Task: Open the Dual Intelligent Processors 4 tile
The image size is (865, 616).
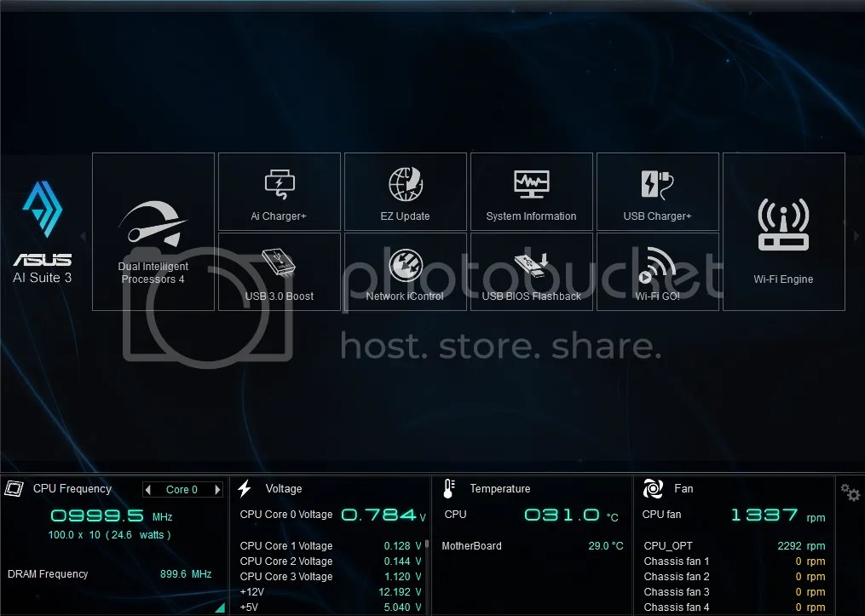Action: pos(153,232)
